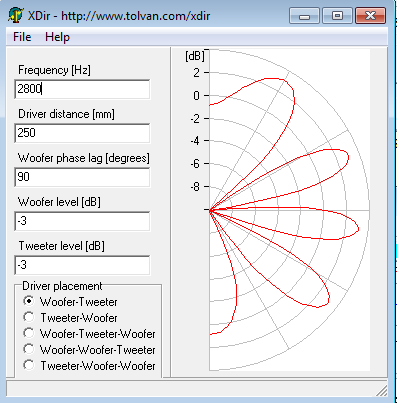The height and width of the screenshot is (403, 397).
Task: Click the -4 dB axis tick label
Action: [195, 141]
